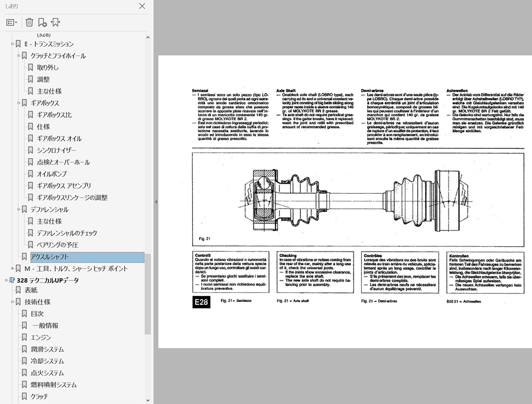Go to the シンクロナイザー bookmark
This screenshot has width=532, height=404.
56,150
